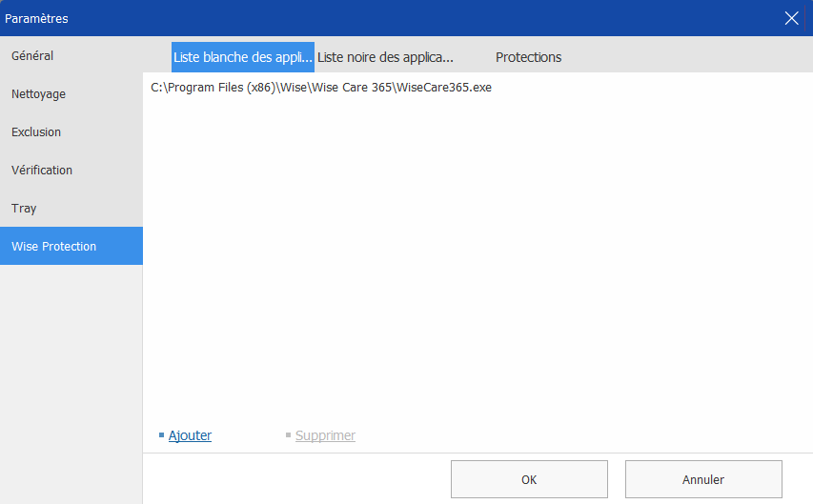Viewport: 813px width, 504px height.
Task: Open the Tray settings section
Action: point(71,208)
